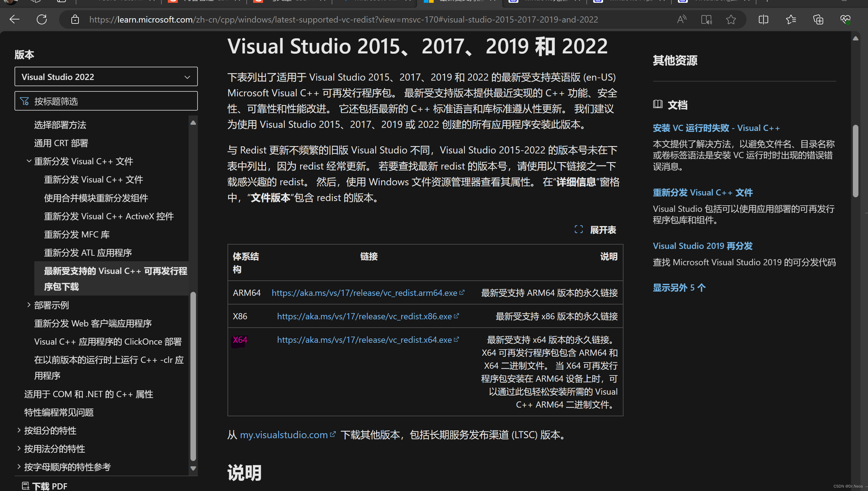Open the favorites list icon

click(791, 19)
